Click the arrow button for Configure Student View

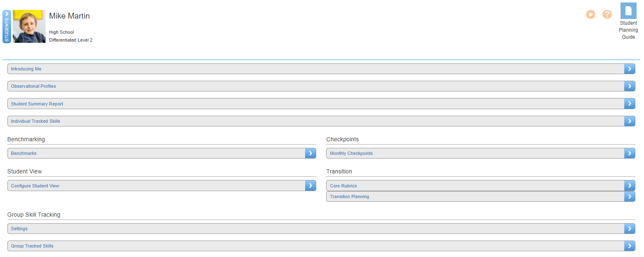click(310, 186)
